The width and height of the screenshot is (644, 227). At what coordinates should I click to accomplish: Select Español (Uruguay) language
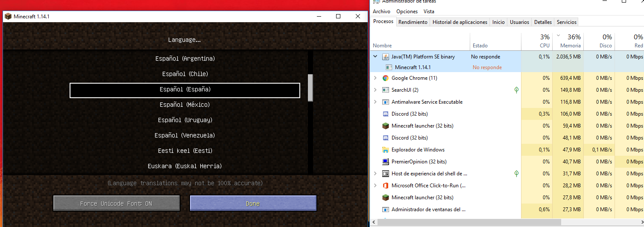click(185, 120)
